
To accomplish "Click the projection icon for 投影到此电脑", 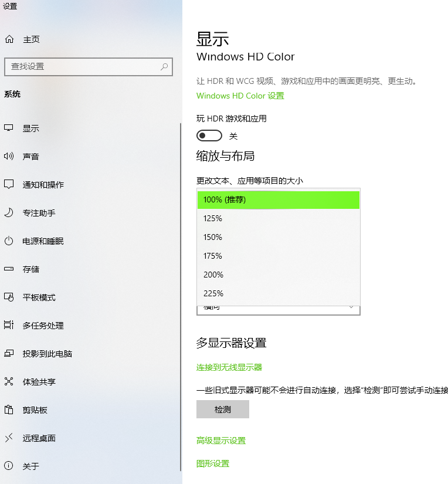I will (9, 353).
